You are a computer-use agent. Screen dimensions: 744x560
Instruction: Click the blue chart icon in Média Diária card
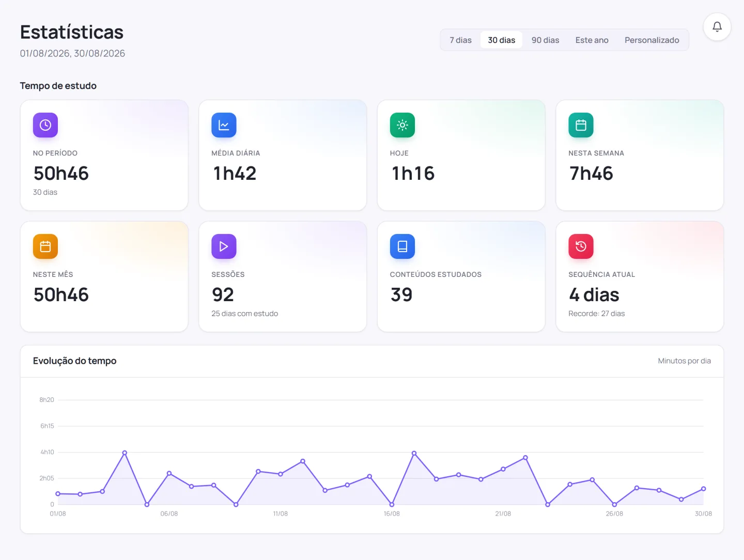224,125
